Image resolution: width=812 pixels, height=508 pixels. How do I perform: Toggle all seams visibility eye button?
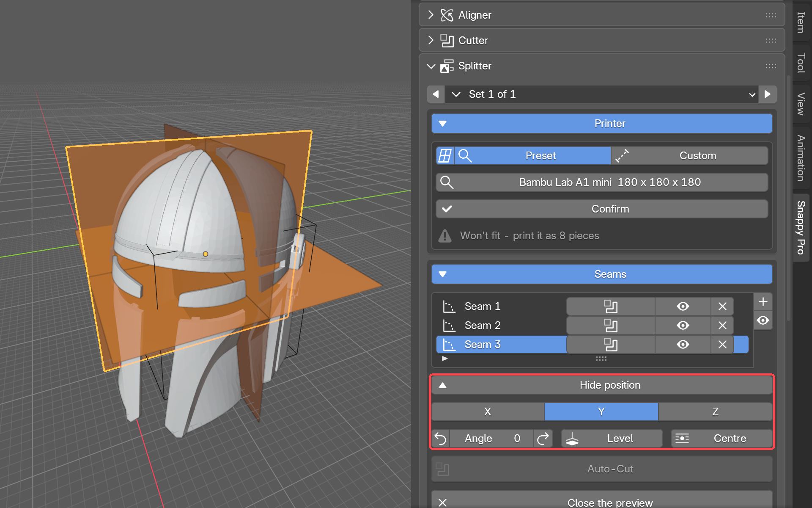click(763, 320)
